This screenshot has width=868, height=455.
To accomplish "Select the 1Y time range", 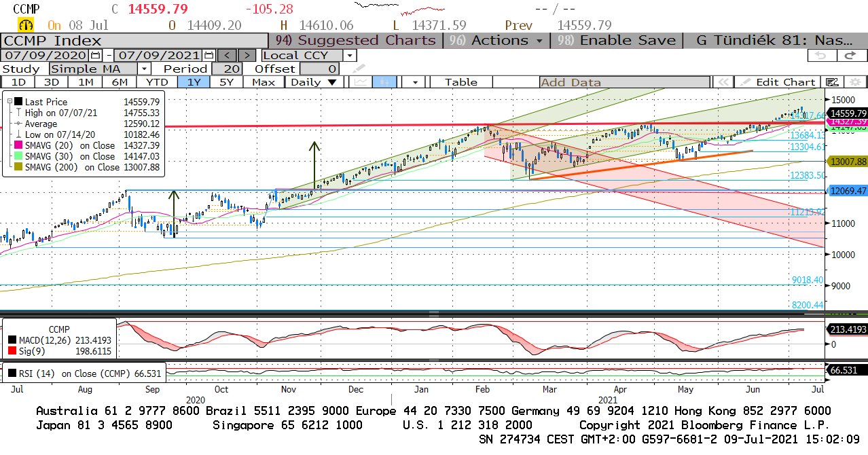I will click(x=193, y=82).
